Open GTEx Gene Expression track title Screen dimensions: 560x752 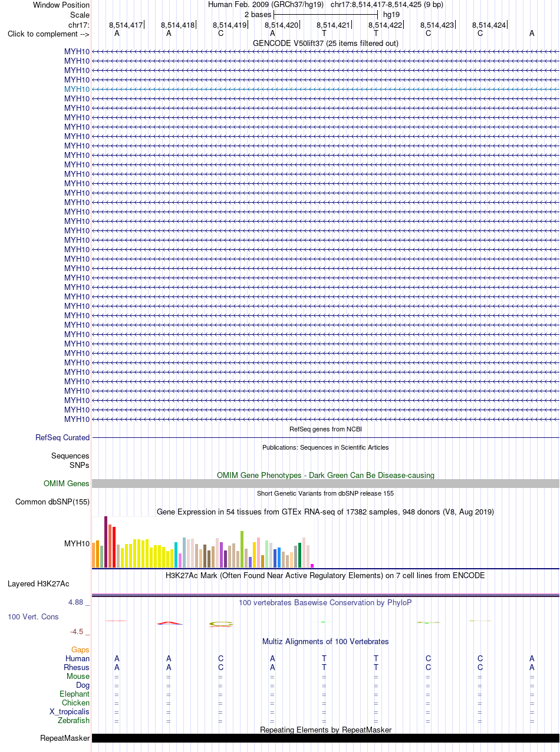[x=325, y=512]
